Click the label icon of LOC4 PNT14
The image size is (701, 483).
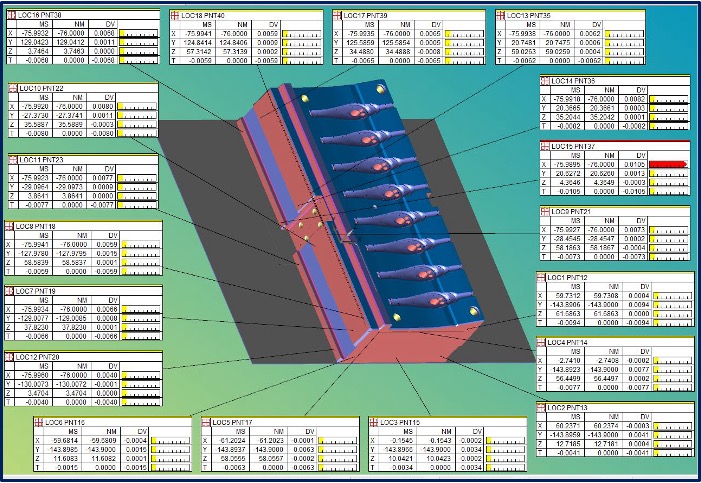(541, 343)
